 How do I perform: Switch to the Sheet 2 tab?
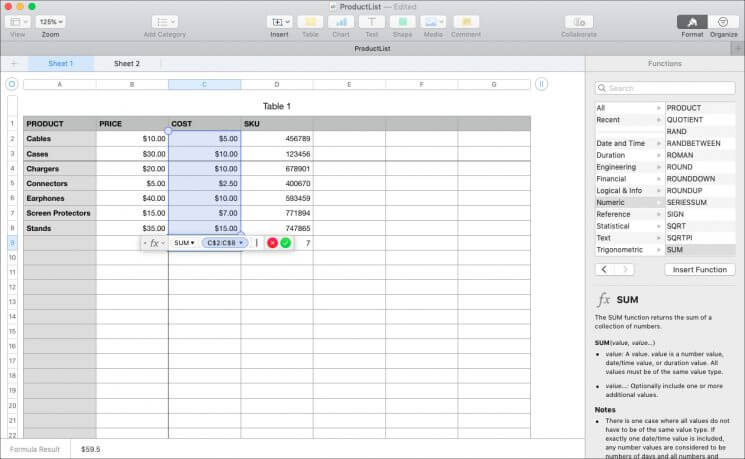tap(127, 63)
